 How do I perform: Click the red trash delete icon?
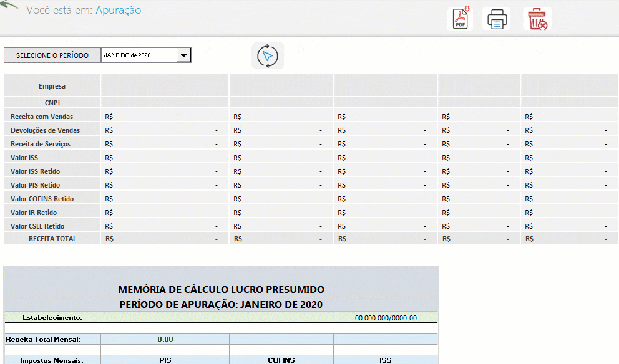[537, 19]
